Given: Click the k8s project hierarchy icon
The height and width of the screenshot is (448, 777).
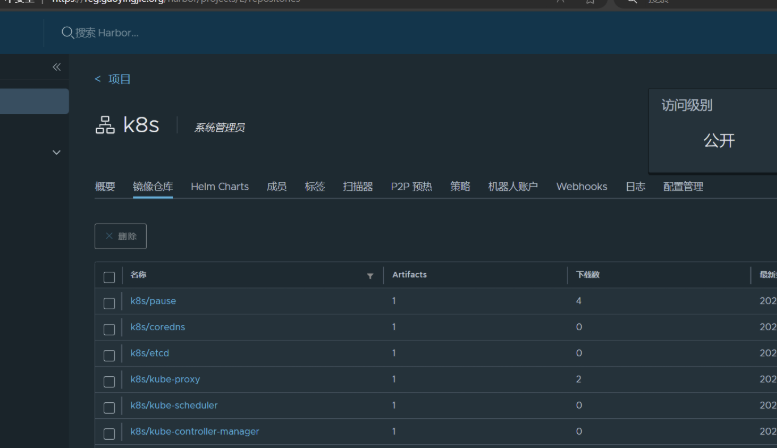Looking at the screenshot, I should coord(105,125).
